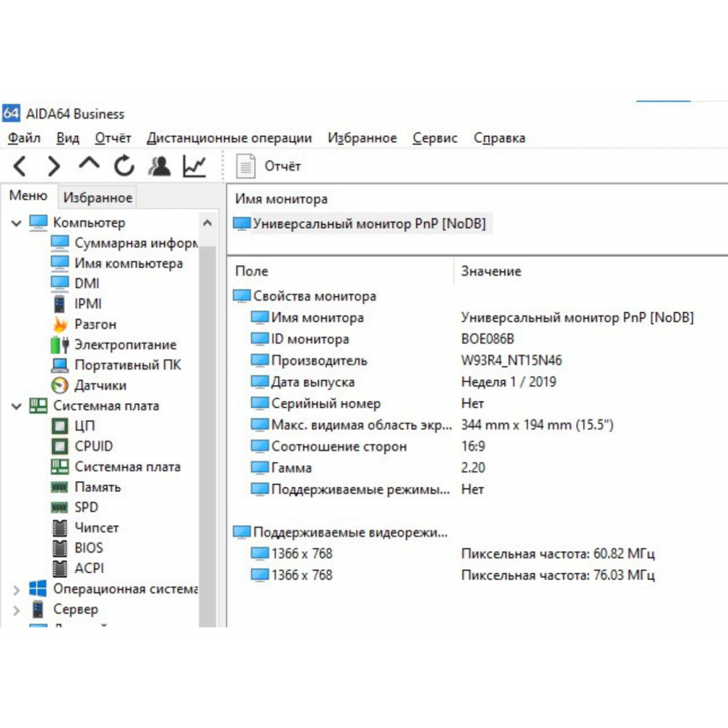
Task: Click the Разгон flame icon
Action: (x=60, y=324)
